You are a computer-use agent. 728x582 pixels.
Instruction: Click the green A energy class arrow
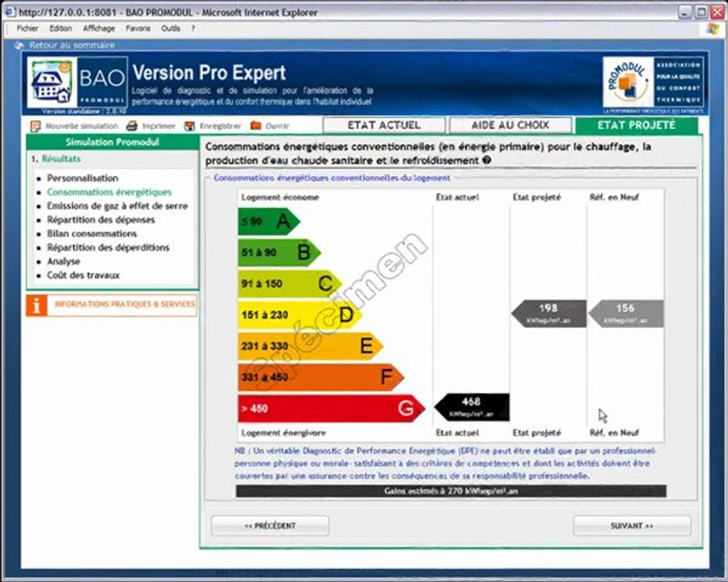pyautogui.click(x=269, y=221)
